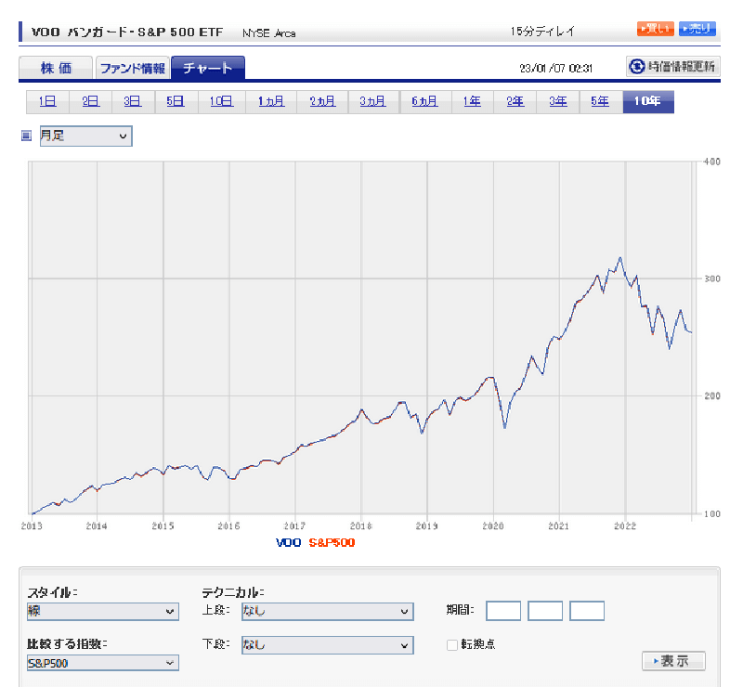Click the orange 買い buy button
Screen dimensions: 743x700
(655, 29)
